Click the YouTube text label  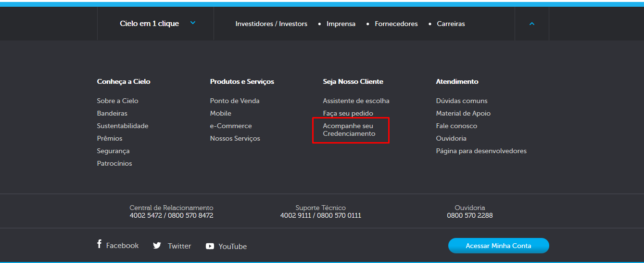click(233, 246)
